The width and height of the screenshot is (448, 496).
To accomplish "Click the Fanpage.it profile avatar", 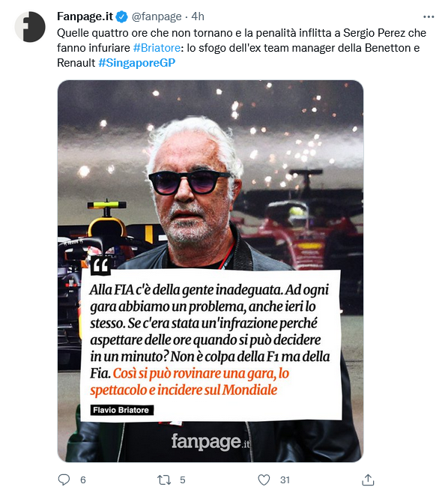I will [31, 26].
